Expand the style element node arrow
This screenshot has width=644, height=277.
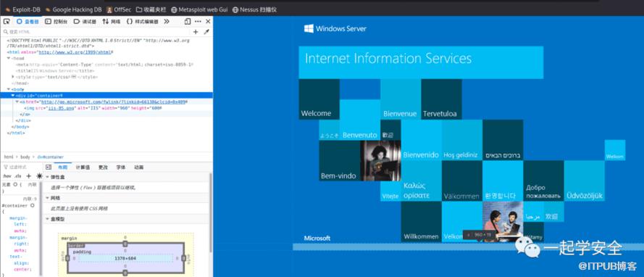pyautogui.click(x=13, y=77)
